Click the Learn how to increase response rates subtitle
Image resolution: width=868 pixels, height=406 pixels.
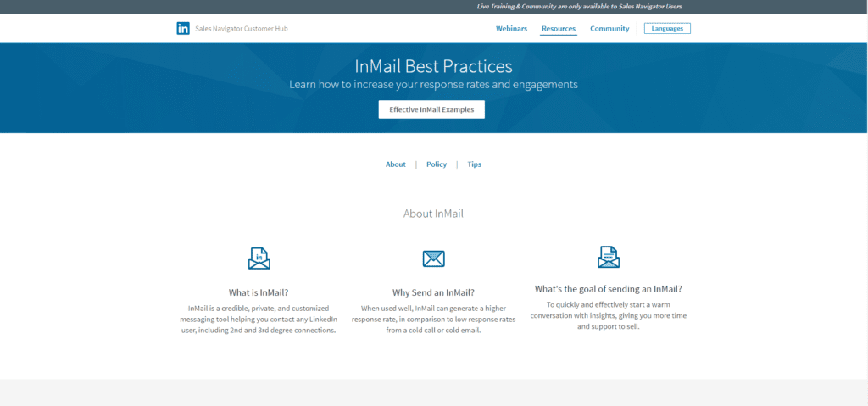[433, 85]
